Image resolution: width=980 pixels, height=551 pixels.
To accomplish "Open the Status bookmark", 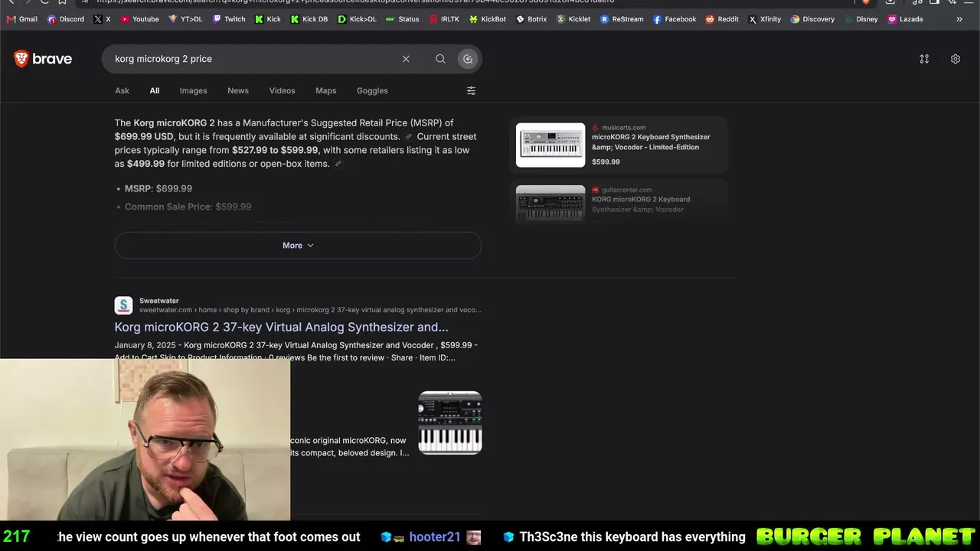I will tap(402, 19).
